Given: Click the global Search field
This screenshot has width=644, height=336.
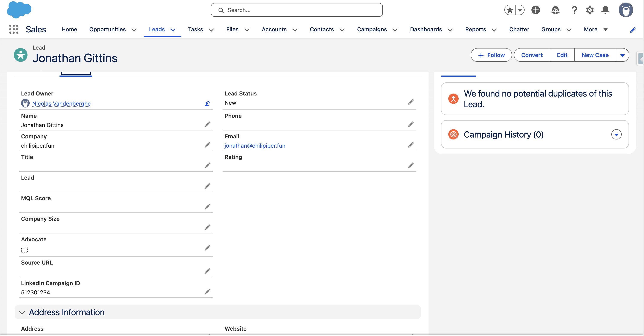Looking at the screenshot, I should 296,10.
